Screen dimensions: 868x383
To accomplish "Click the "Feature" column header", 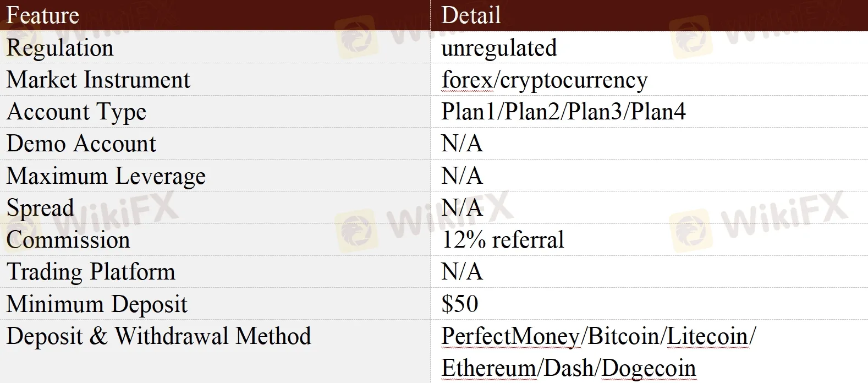I will [43, 15].
